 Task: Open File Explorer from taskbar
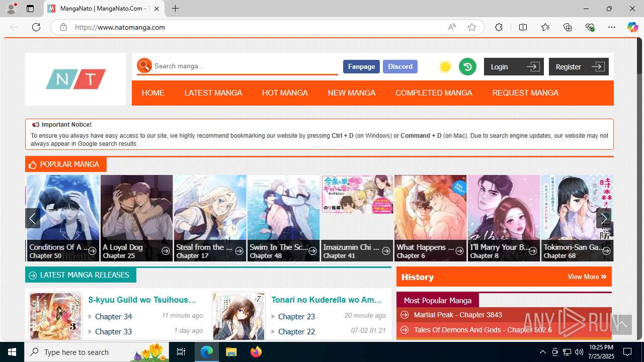tap(231, 352)
